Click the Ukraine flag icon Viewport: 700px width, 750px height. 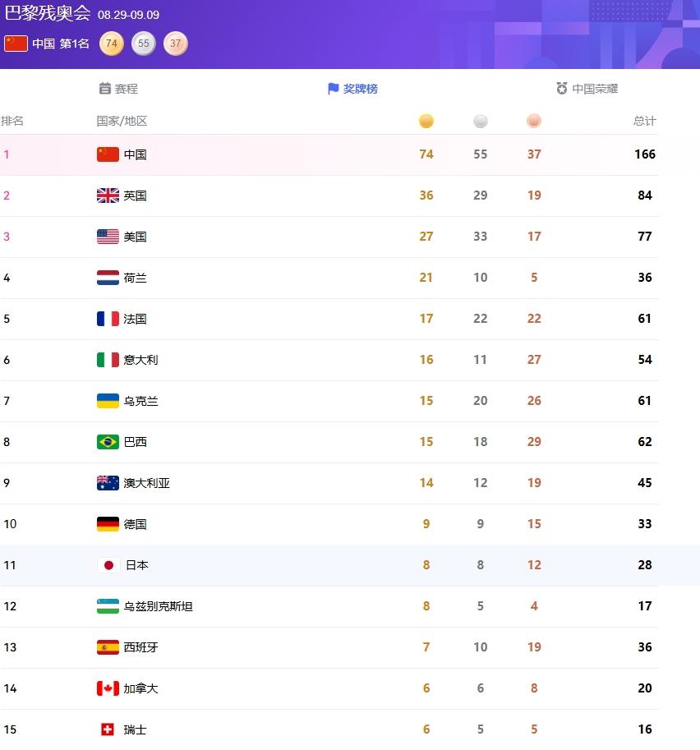click(x=108, y=401)
